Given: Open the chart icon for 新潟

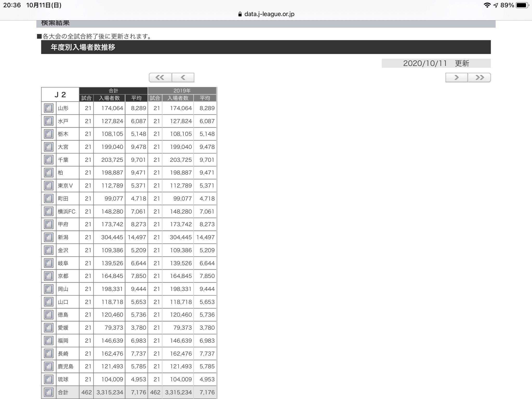Looking at the screenshot, I should point(49,237).
